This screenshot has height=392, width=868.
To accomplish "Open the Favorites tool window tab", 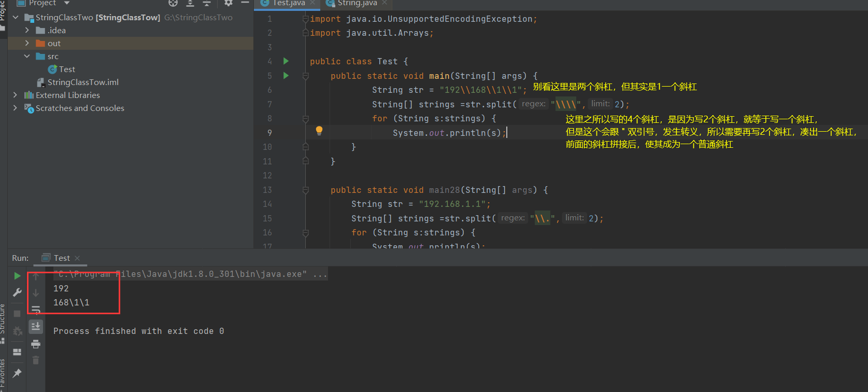I will [x=3, y=374].
